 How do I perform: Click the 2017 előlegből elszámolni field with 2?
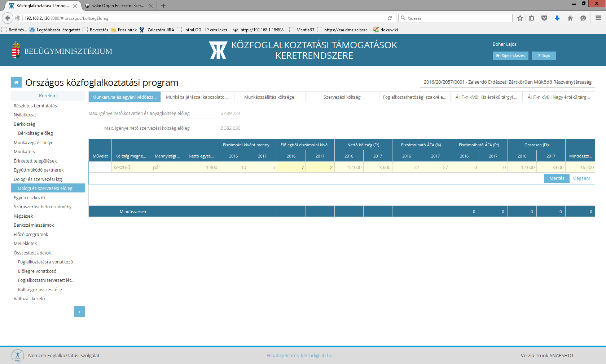pyautogui.click(x=320, y=167)
